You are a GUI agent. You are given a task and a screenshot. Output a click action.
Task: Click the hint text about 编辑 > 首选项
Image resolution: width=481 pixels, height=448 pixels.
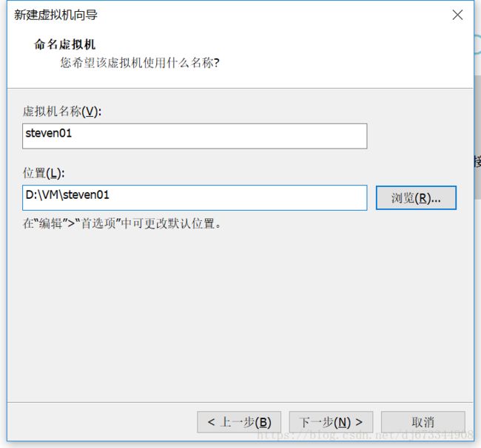pyautogui.click(x=122, y=223)
